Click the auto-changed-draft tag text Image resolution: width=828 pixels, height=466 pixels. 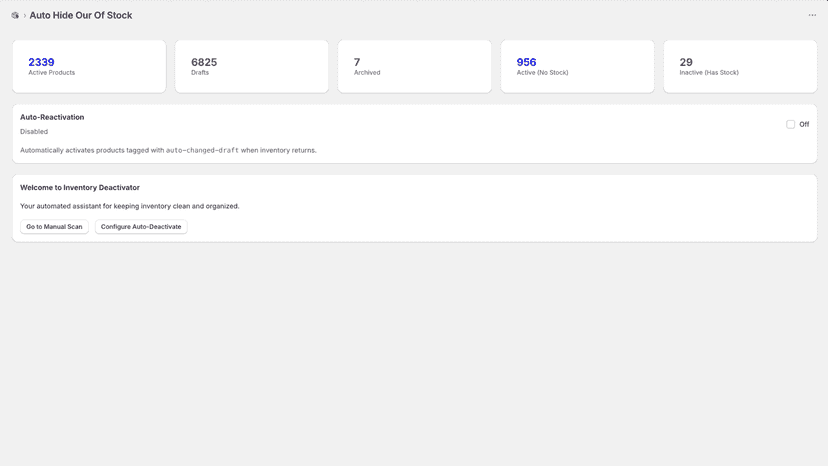coord(202,151)
